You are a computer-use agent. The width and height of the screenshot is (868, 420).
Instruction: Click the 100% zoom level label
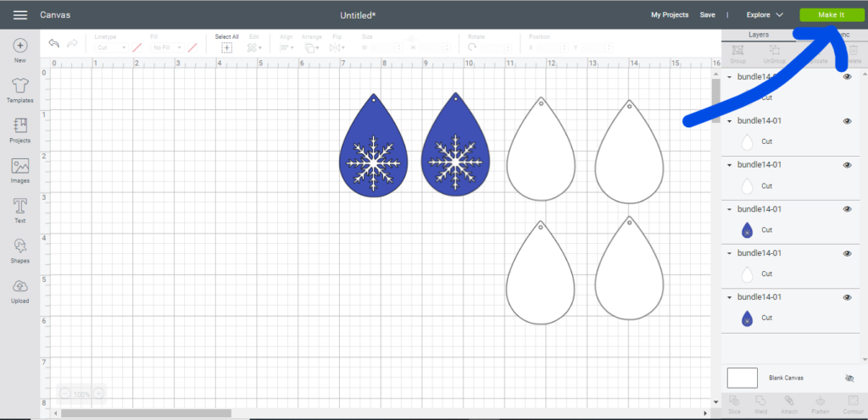pos(82,394)
